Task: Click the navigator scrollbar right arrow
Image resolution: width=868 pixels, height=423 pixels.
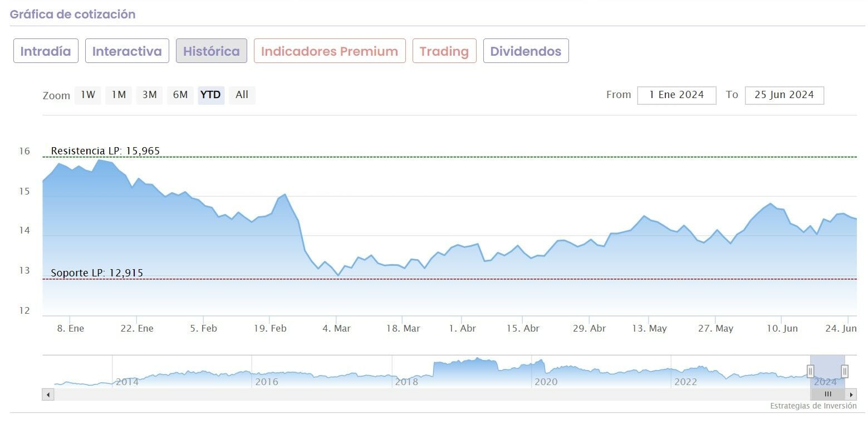Action: click(851, 395)
